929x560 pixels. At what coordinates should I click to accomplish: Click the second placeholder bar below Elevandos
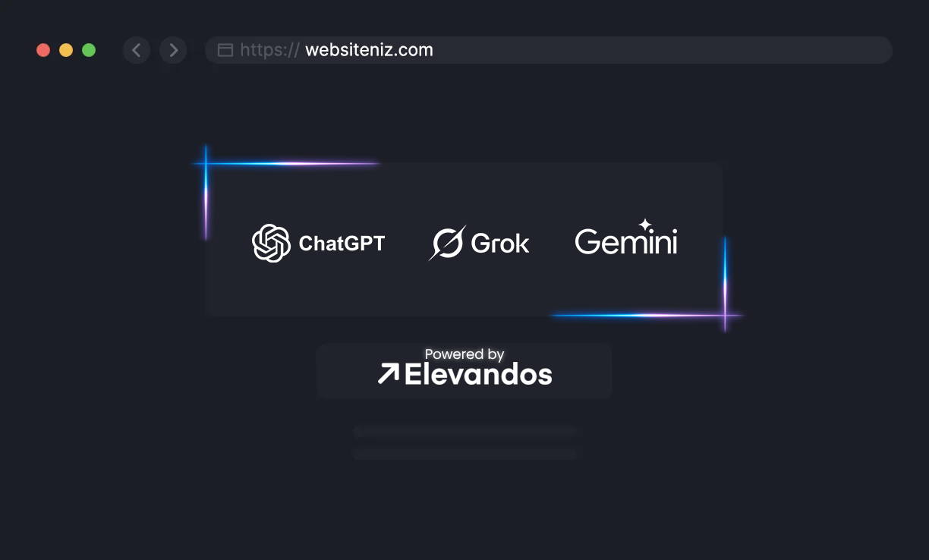pos(466,454)
